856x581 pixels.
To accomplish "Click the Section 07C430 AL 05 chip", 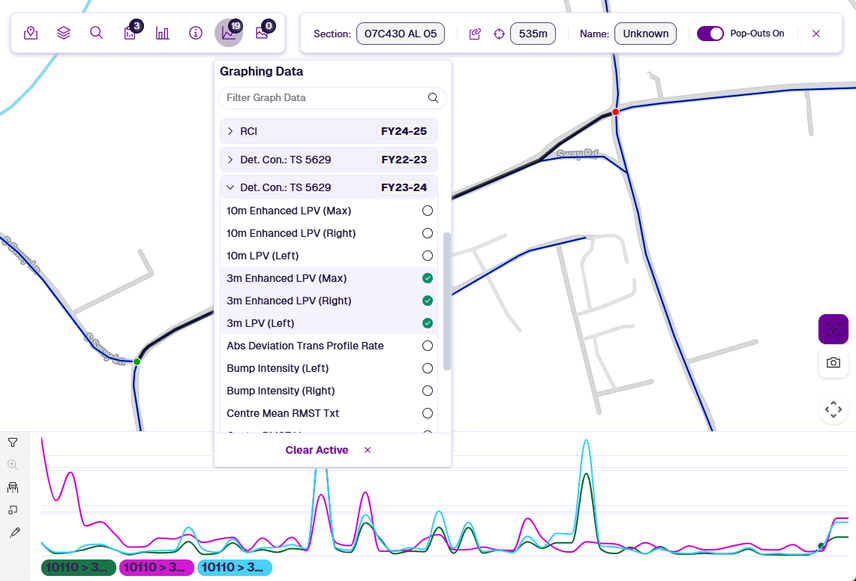I will click(x=400, y=34).
